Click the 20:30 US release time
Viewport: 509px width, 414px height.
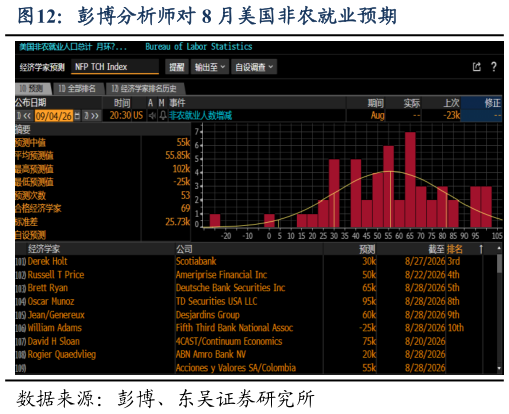126,116
